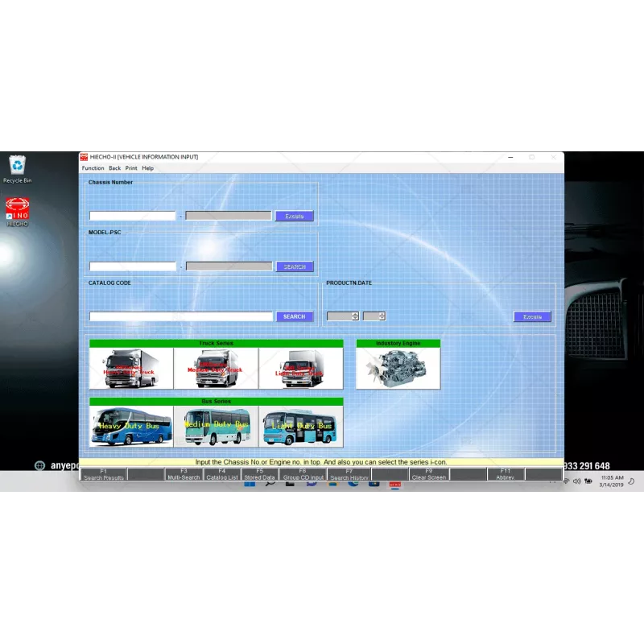Select the Heavy Duty Bus icon
The height and width of the screenshot is (644, 644).
click(131, 426)
